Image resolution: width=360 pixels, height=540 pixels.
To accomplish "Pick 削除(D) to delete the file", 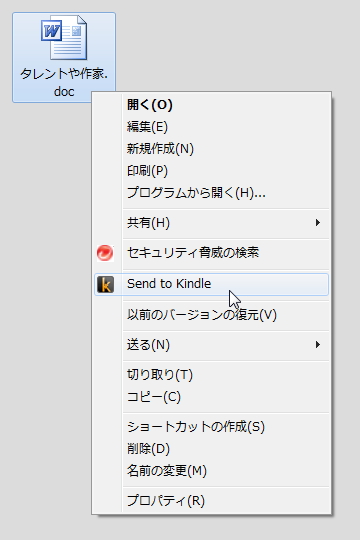I will [211, 449].
